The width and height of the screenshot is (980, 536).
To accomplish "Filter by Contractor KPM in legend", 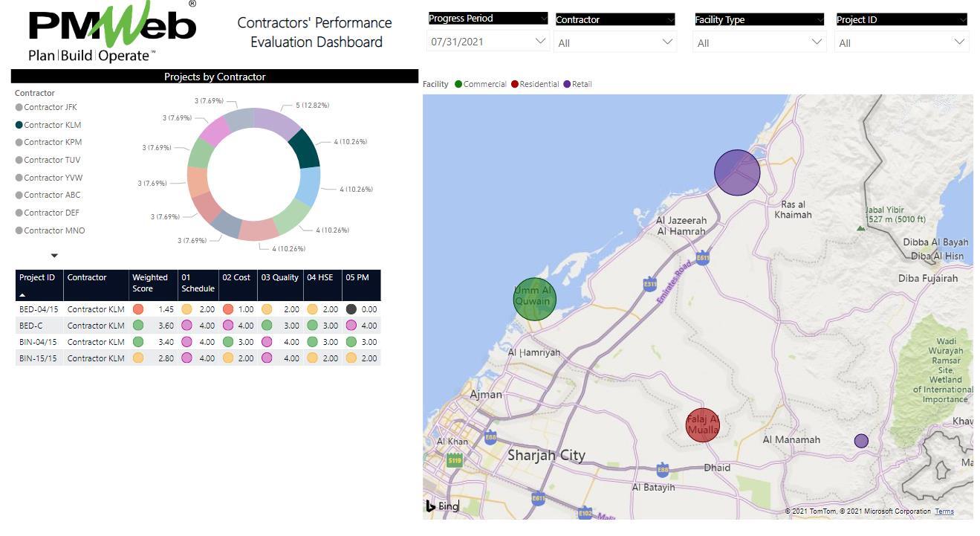I will pyautogui.click(x=48, y=142).
